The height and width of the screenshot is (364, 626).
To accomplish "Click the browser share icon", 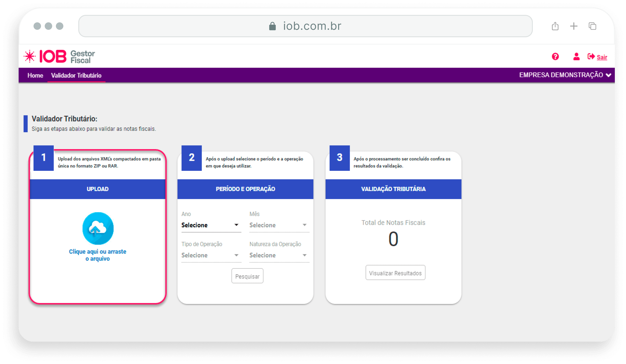I will tap(555, 26).
